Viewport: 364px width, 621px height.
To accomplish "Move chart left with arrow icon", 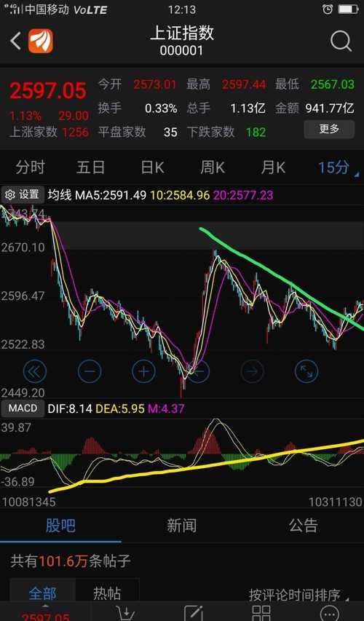I will (x=198, y=371).
